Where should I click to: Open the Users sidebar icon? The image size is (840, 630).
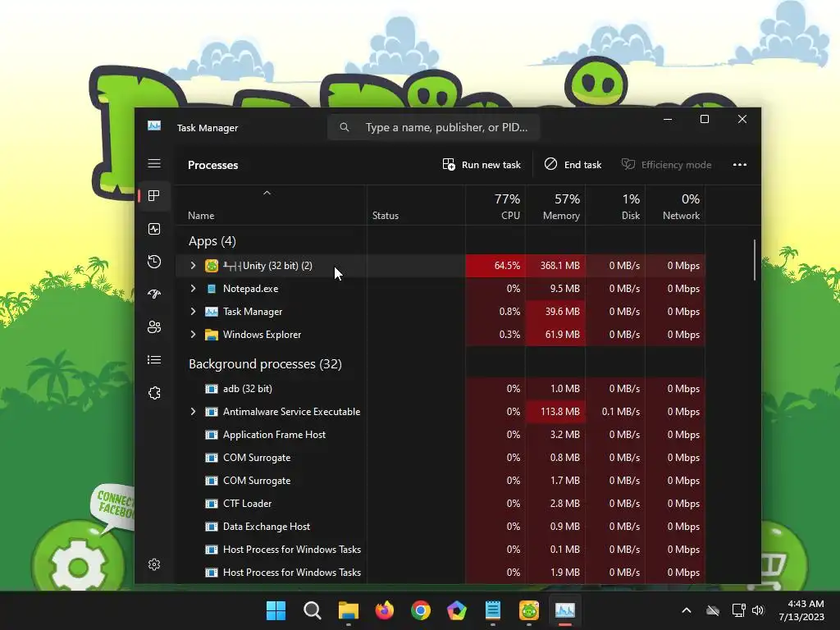154,326
